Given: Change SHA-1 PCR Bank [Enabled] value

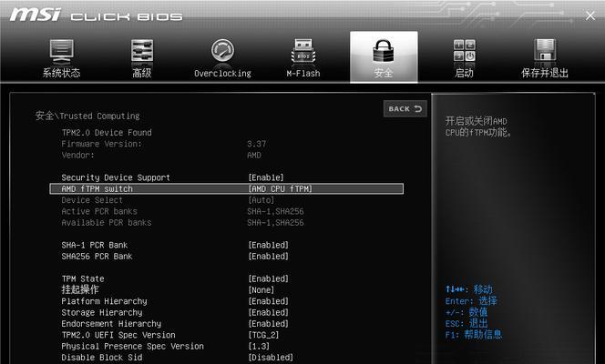Looking at the screenshot, I should (x=269, y=245).
